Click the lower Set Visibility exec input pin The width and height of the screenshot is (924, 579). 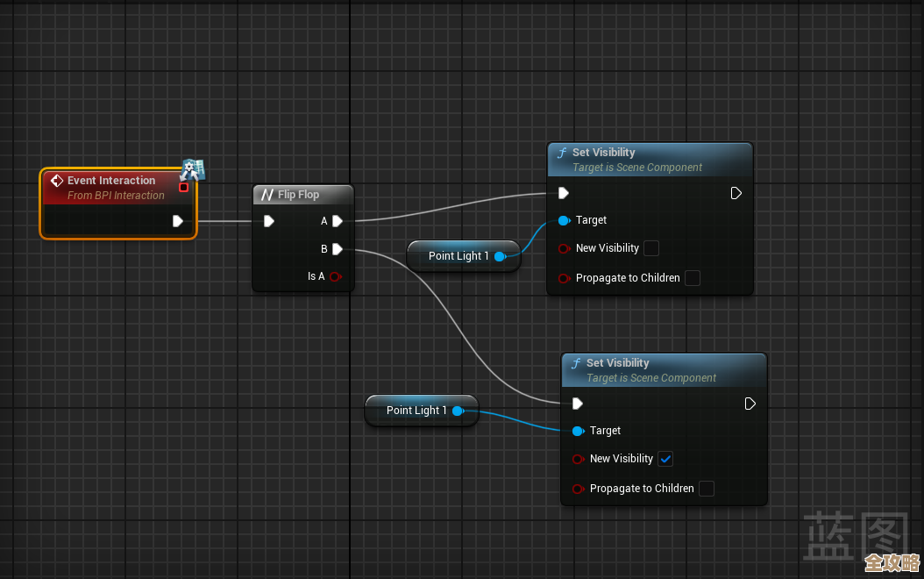577,404
